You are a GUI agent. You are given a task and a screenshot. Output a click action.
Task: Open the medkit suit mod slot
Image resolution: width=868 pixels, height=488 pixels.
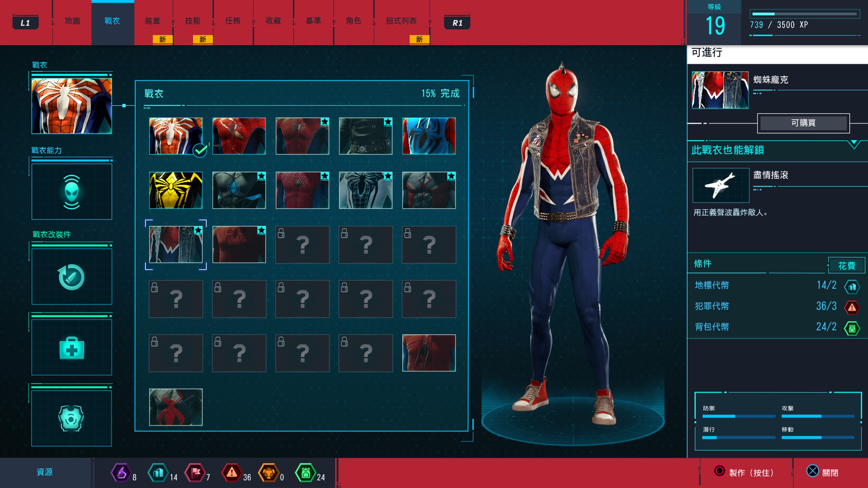[x=71, y=347]
